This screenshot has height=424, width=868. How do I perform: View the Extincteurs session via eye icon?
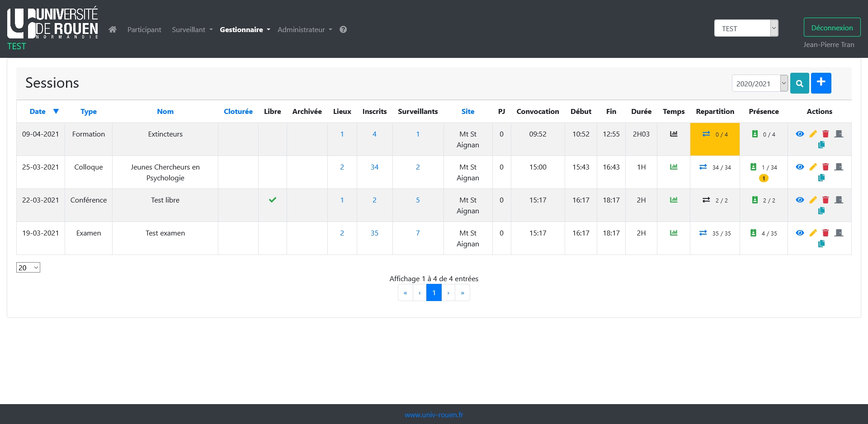800,134
